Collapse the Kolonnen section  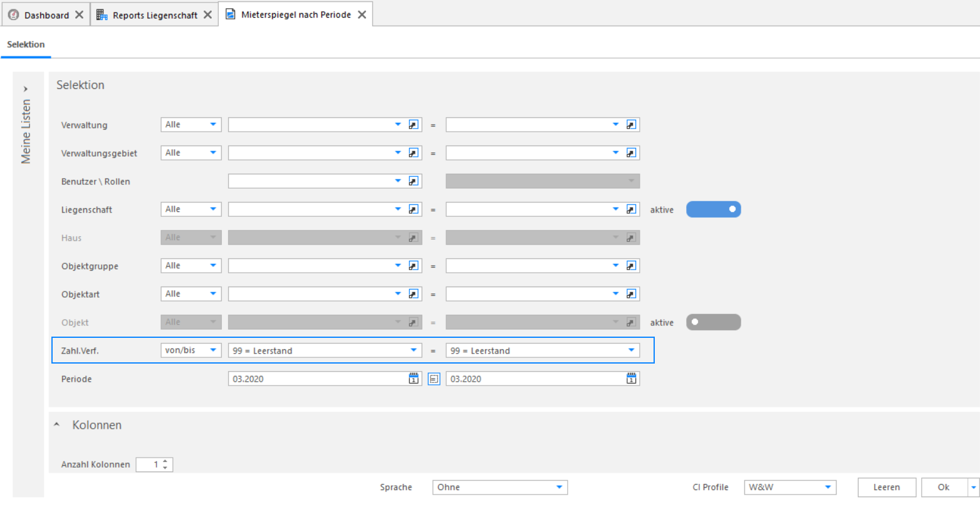[57, 425]
